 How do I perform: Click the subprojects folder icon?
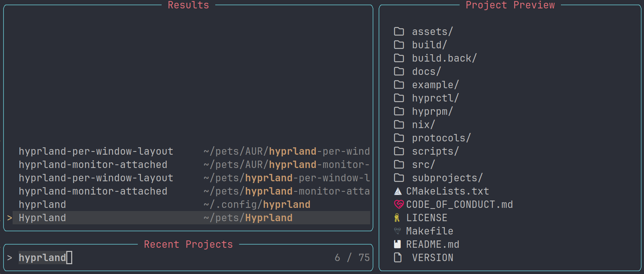[x=399, y=178]
